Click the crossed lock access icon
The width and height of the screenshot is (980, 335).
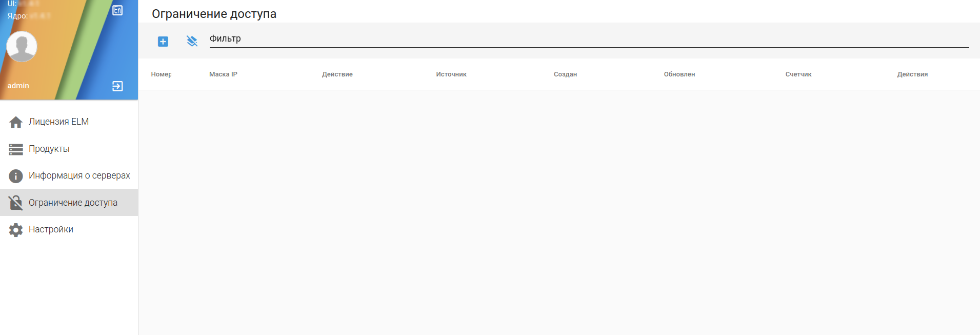(x=16, y=203)
